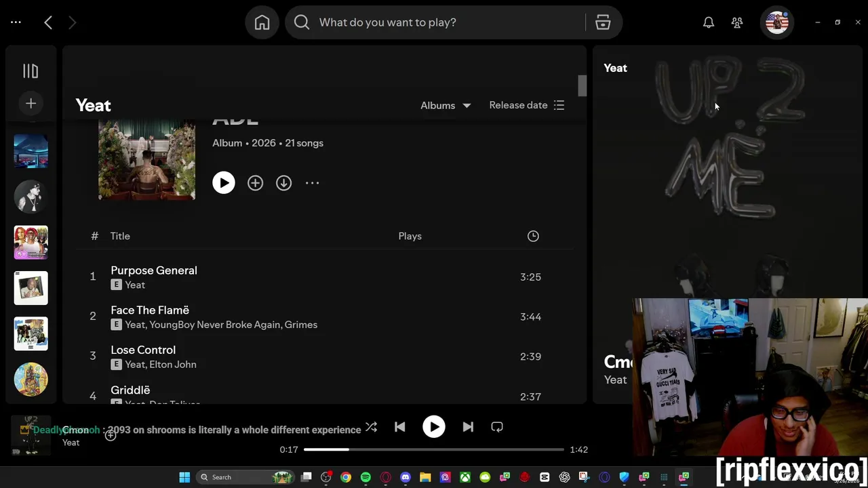Add current song to Liked Songs
Image resolution: width=868 pixels, height=488 pixels.
point(111,435)
